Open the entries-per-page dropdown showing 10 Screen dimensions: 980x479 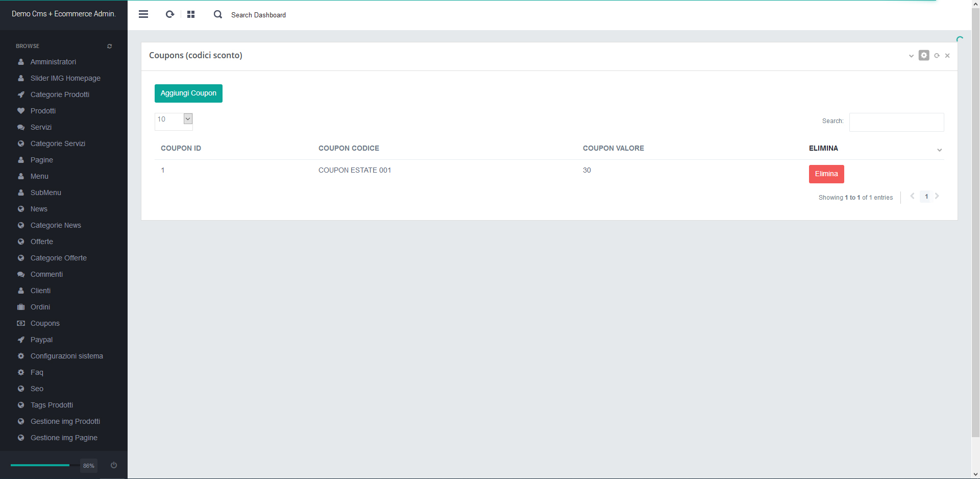[x=174, y=119]
